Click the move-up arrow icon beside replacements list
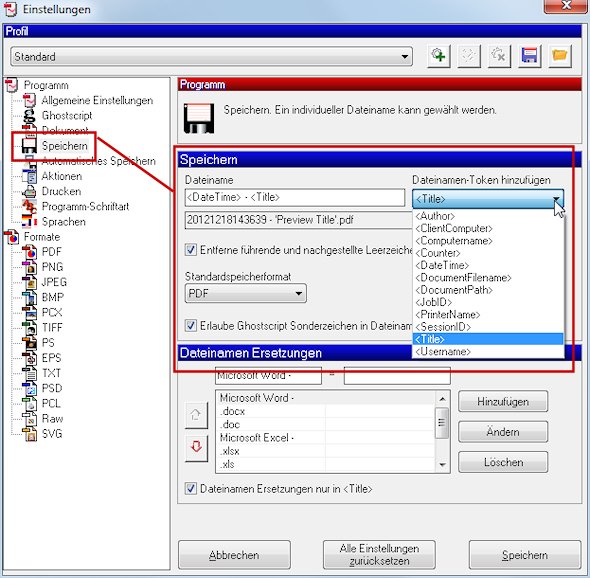The height and width of the screenshot is (578, 590). 196,415
